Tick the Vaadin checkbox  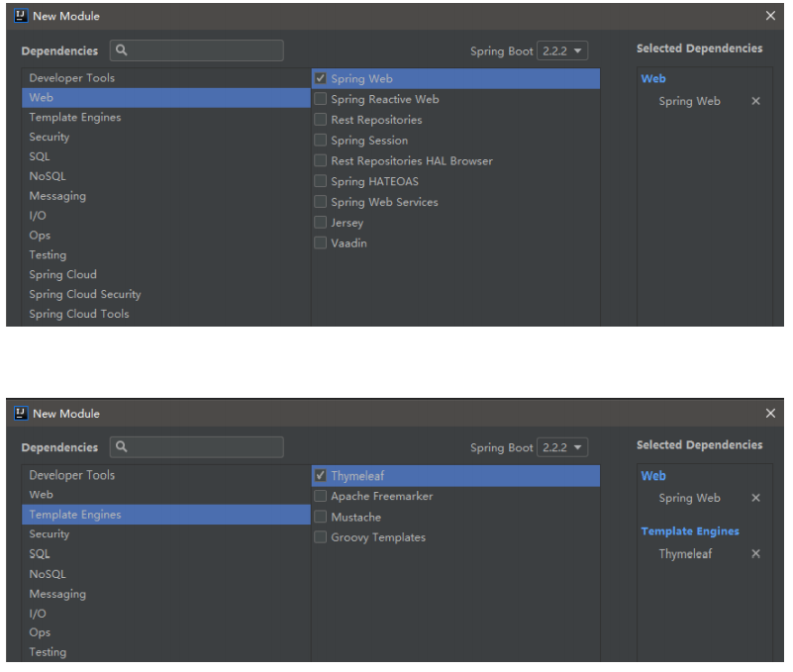click(x=320, y=242)
